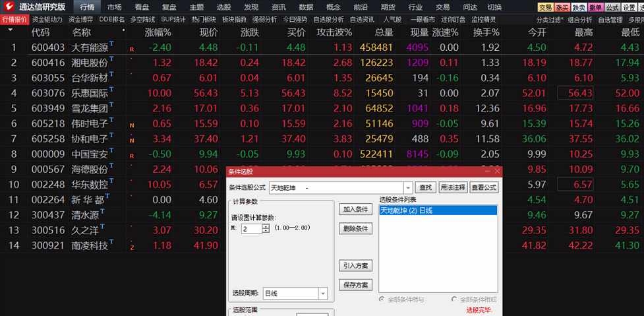Click the 删除条件 button
Screen dimensions: 644x316
pos(355,228)
